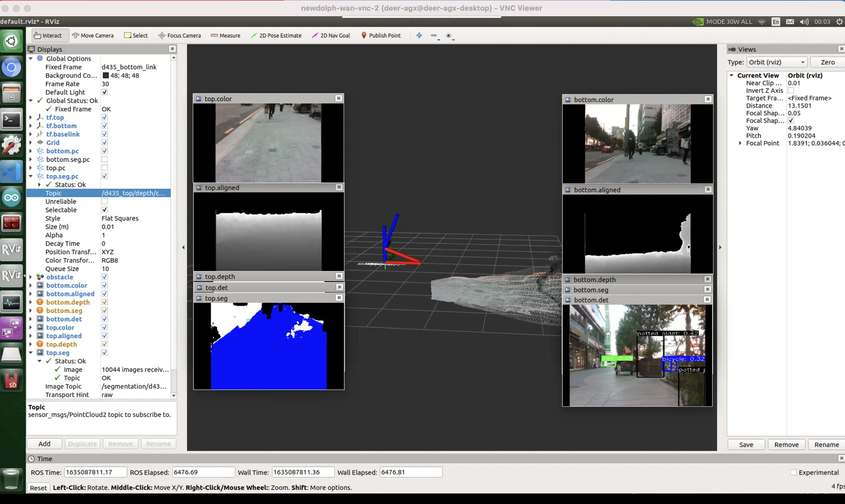Select the Measure tool in toolbar
Screen dimensions: 845x504
pos(225,35)
